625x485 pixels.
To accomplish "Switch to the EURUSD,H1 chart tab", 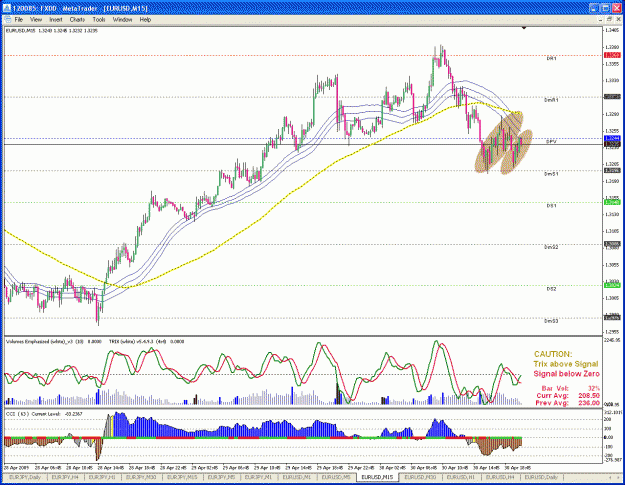I will (460, 477).
